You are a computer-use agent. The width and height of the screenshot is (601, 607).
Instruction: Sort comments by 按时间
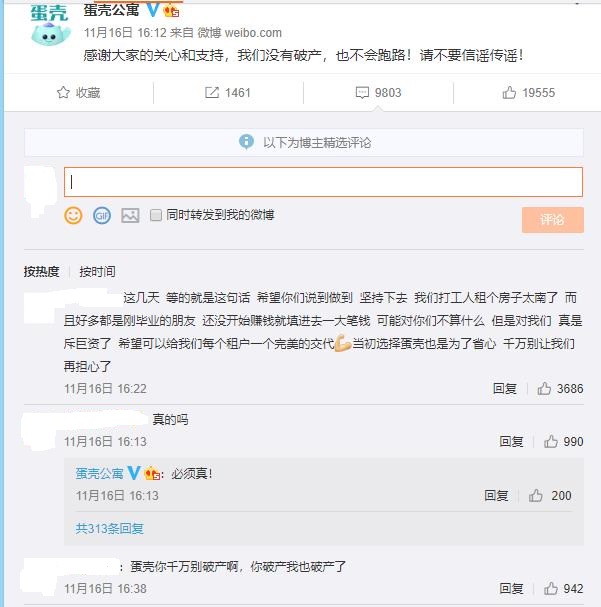point(97,271)
